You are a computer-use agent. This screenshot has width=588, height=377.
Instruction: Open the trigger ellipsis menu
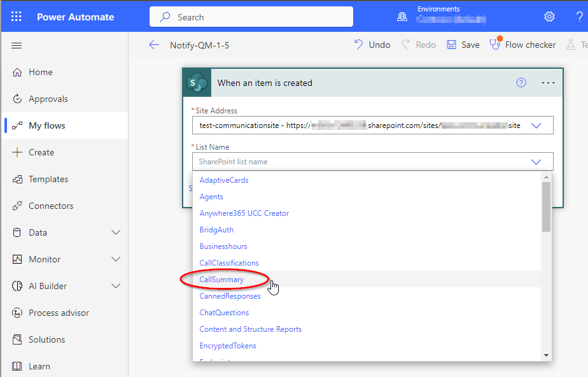coord(548,83)
